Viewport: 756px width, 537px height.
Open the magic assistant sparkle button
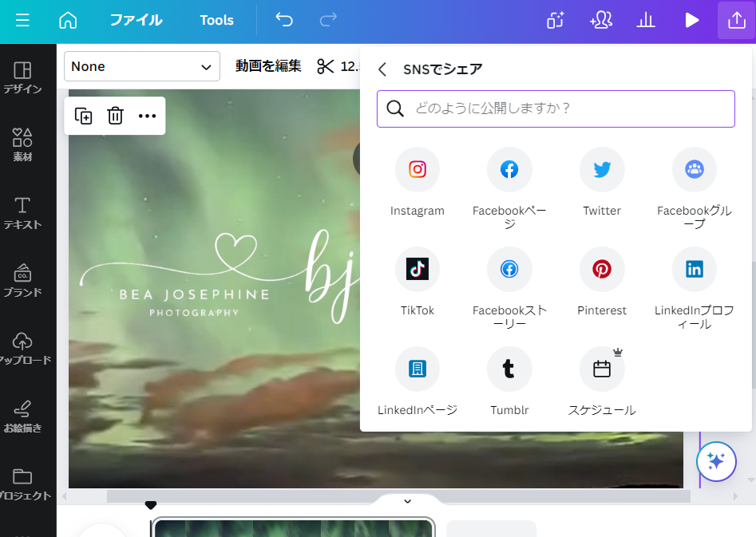click(716, 461)
